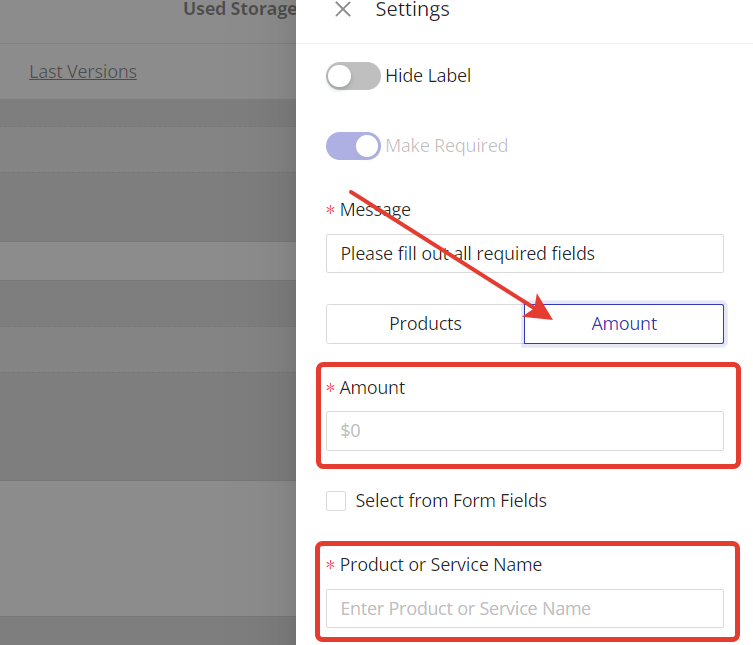Open the Last Versions link
Screen dimensions: 753x645
(x=83, y=72)
